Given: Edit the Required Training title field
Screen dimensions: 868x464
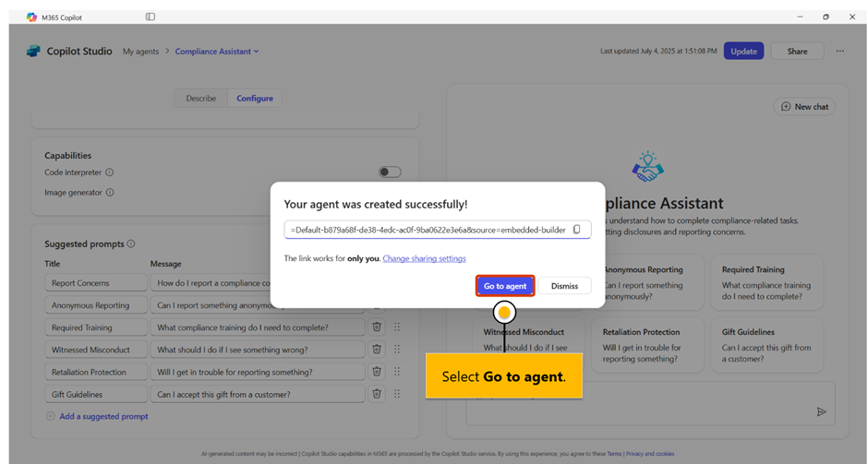Looking at the screenshot, I should point(96,327).
